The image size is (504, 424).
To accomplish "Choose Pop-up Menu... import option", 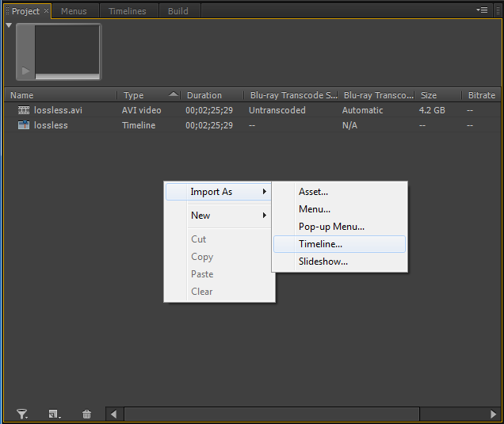I will click(x=339, y=227).
